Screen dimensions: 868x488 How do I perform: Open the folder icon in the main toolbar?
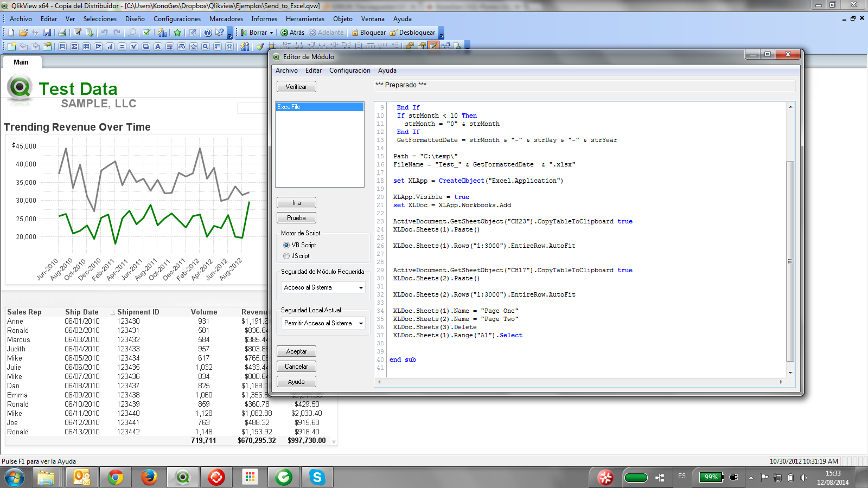point(23,33)
